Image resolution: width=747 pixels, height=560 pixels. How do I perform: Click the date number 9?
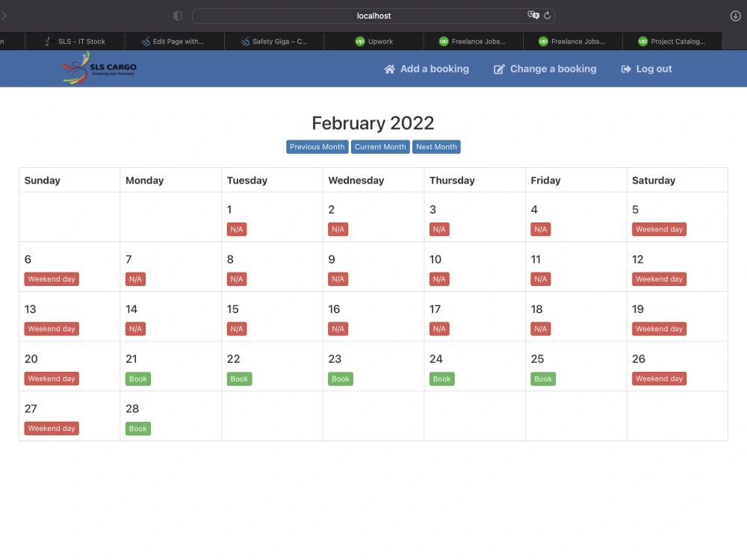coord(332,260)
